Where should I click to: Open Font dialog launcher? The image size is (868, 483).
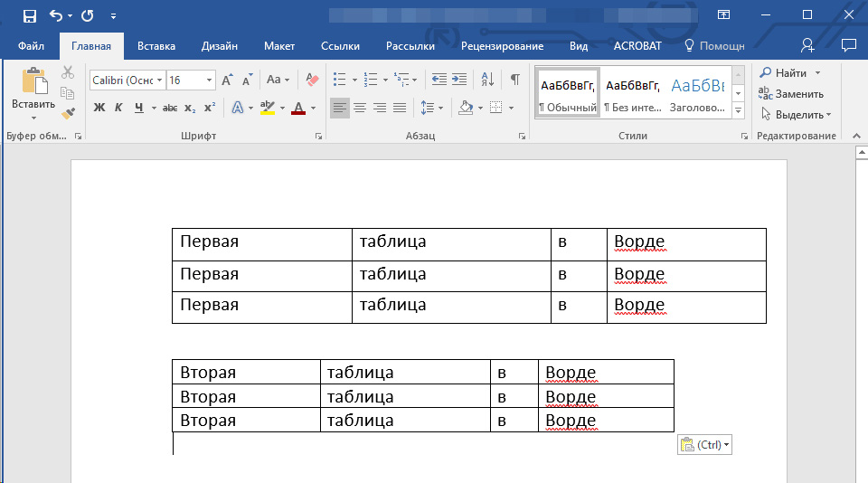(x=319, y=137)
